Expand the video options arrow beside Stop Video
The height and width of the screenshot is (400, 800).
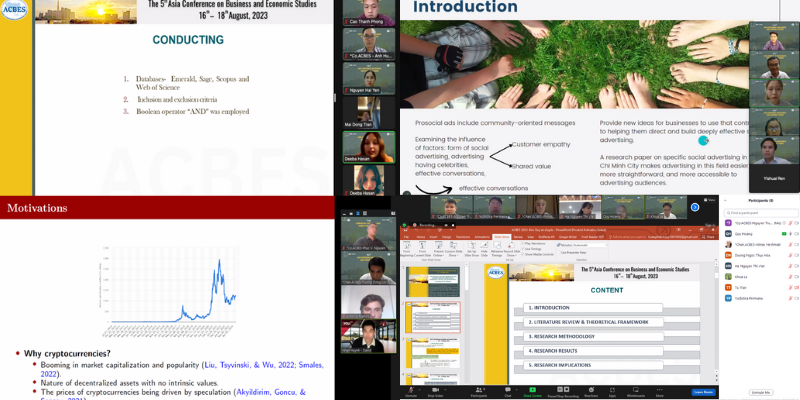pos(445,390)
